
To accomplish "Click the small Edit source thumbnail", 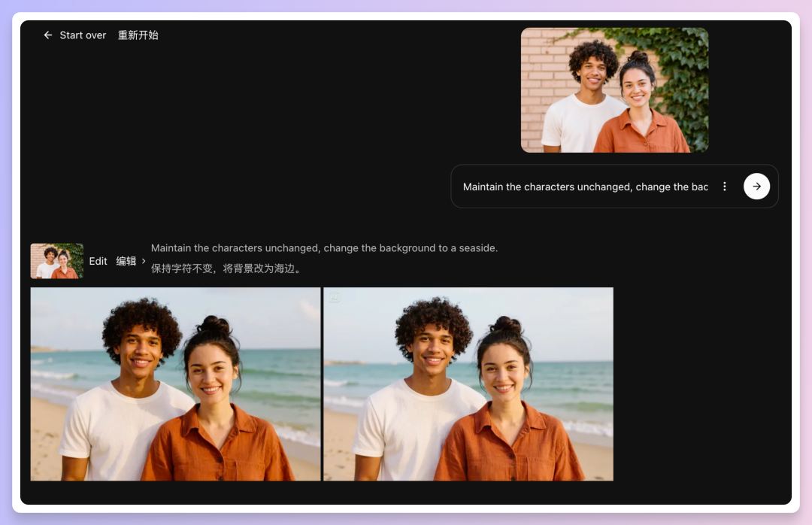I will pos(57,261).
